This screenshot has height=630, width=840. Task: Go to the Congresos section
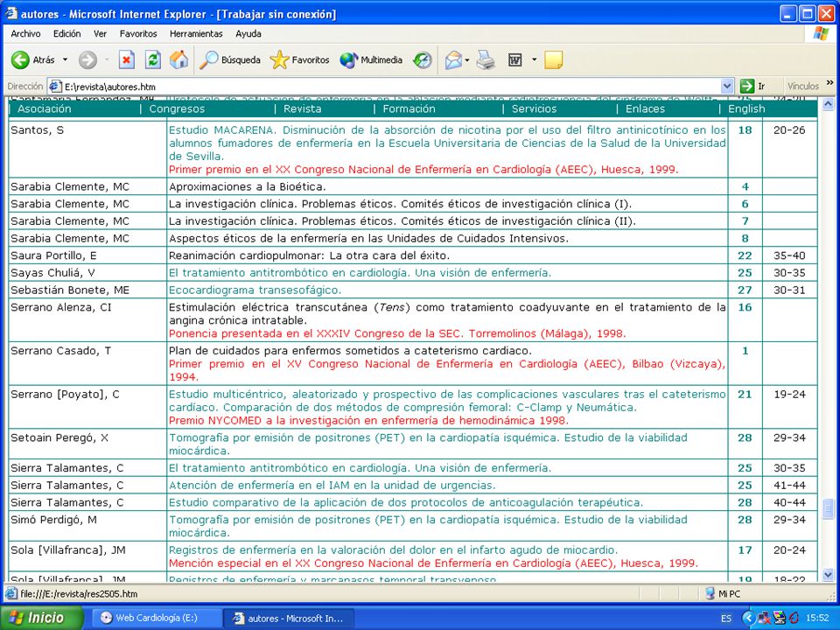(177, 108)
